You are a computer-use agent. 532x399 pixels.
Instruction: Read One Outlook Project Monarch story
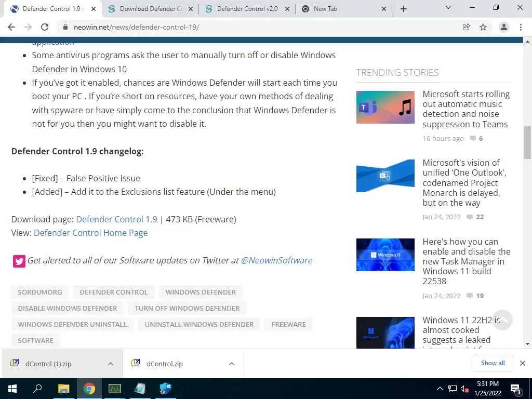coord(464,182)
